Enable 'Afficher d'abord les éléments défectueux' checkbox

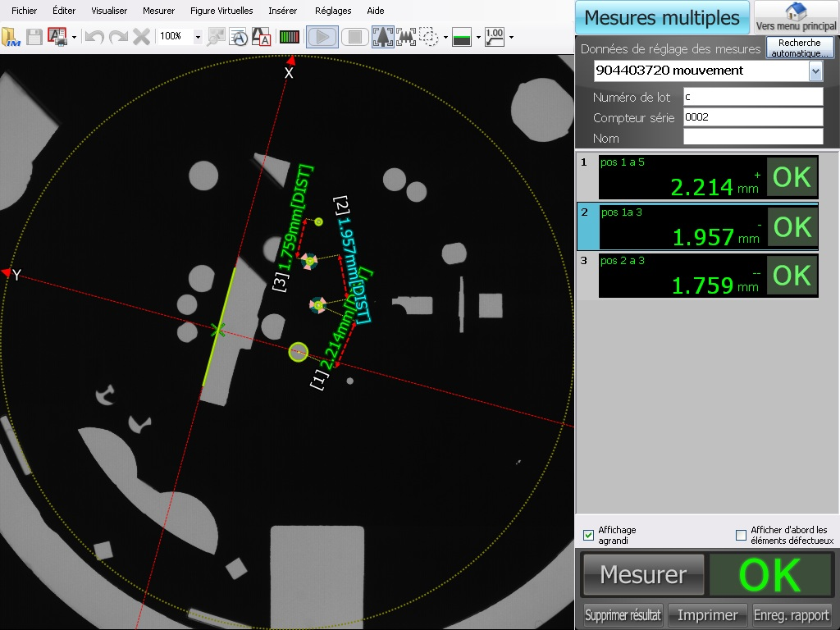click(741, 536)
